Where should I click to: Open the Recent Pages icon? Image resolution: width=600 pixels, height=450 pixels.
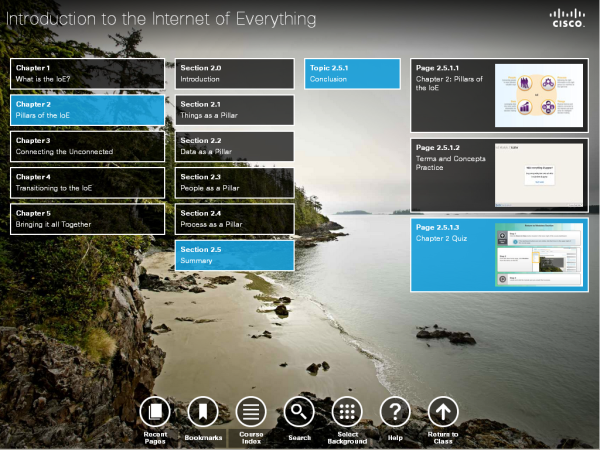154,411
